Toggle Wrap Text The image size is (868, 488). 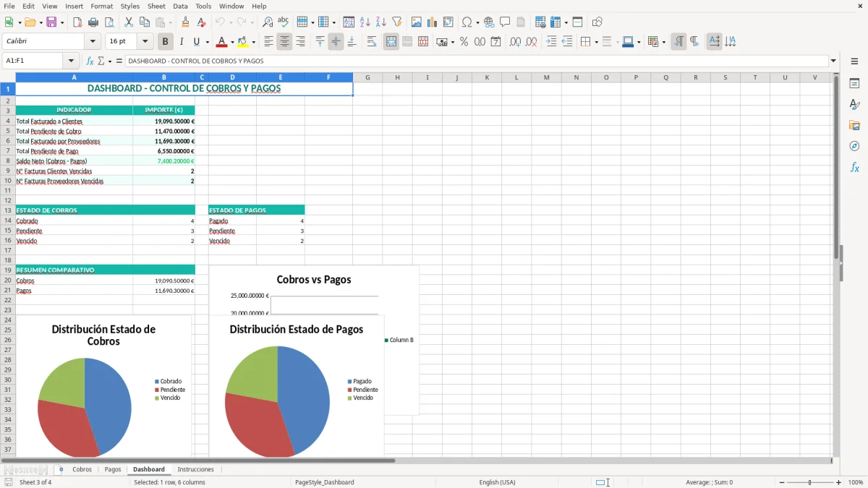pos(372,42)
